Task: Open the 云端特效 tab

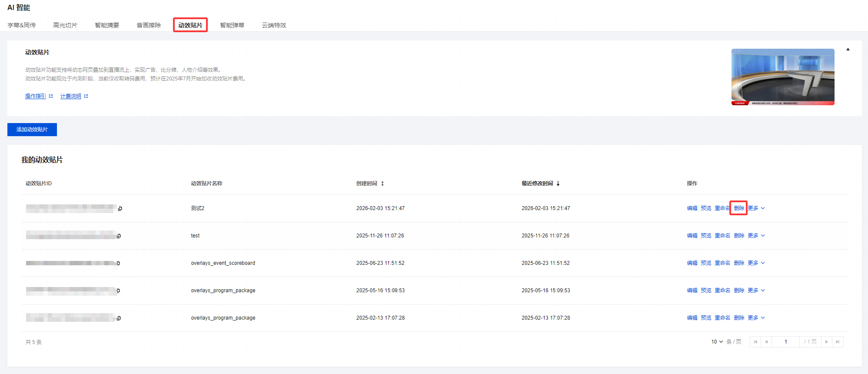Action: pos(274,25)
